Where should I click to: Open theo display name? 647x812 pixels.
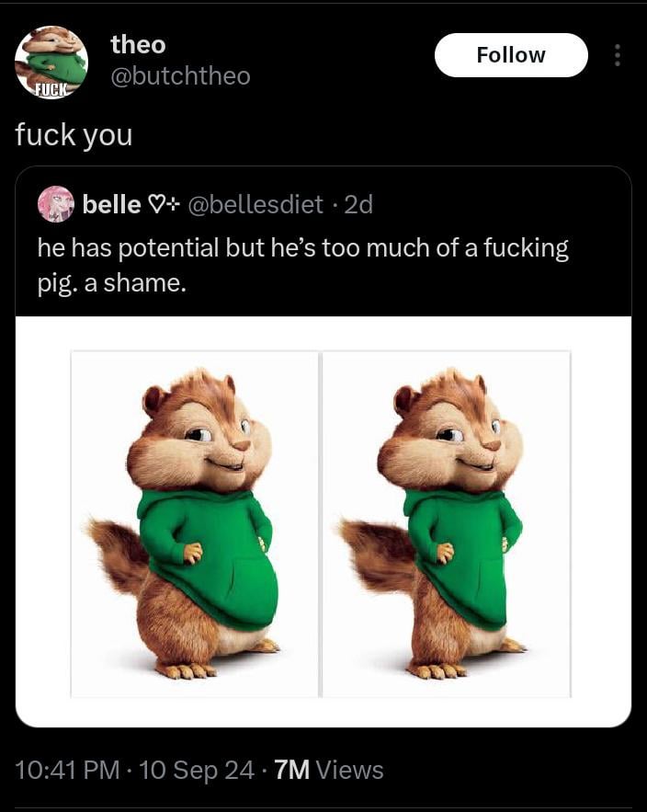(x=138, y=44)
